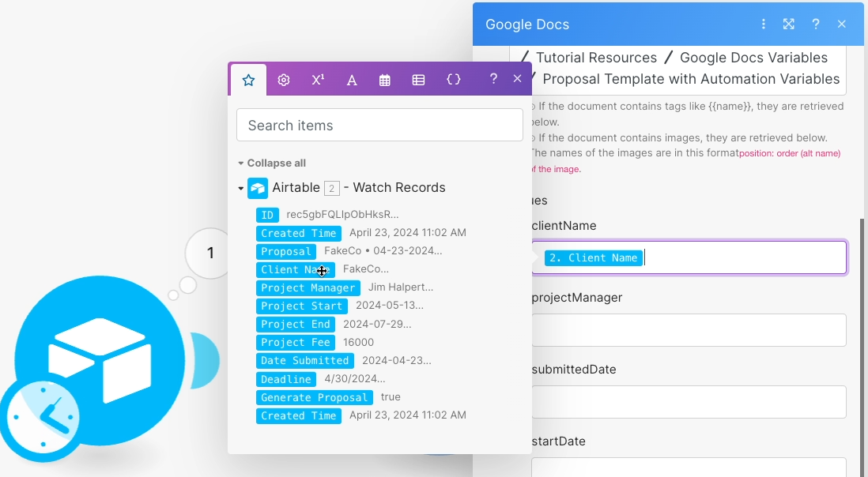
Task: Insert the Client Name variable pill
Action: (296, 270)
